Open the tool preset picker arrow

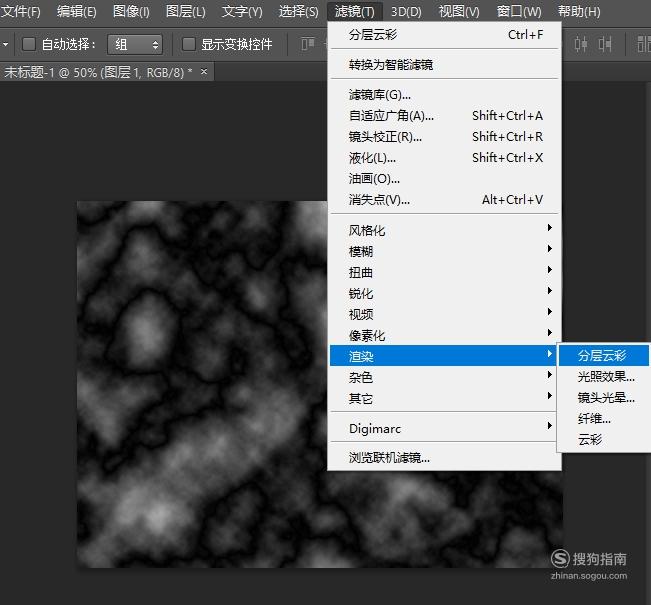[5, 44]
